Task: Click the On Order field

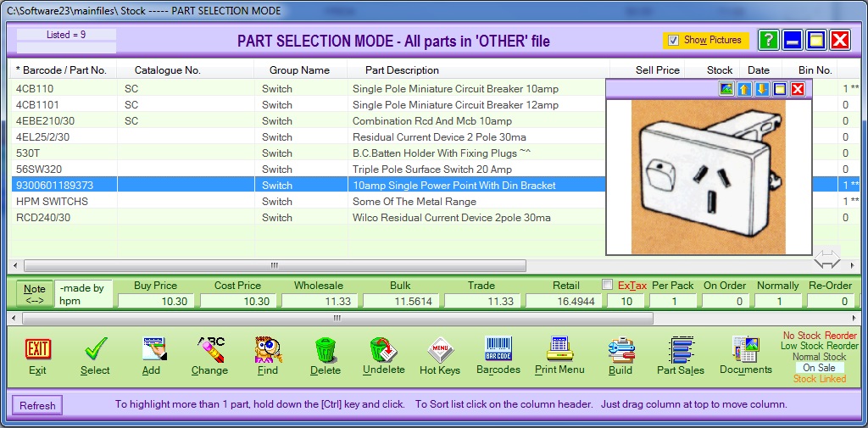Action: [x=726, y=301]
